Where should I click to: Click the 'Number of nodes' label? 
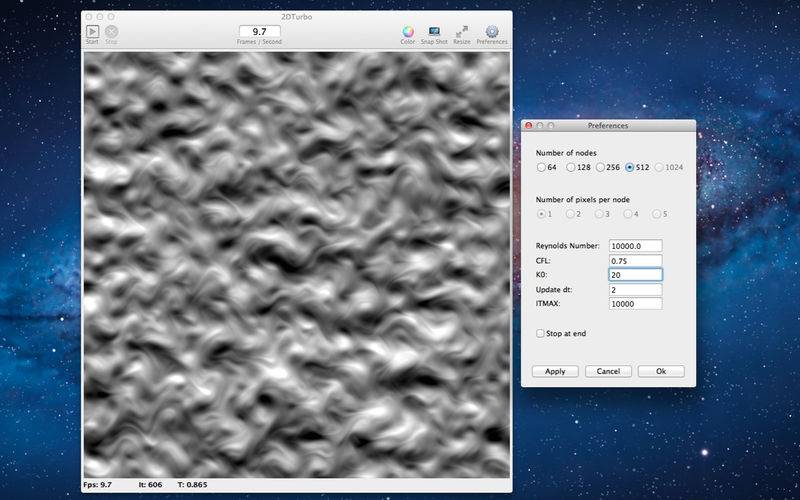pyautogui.click(x=566, y=153)
